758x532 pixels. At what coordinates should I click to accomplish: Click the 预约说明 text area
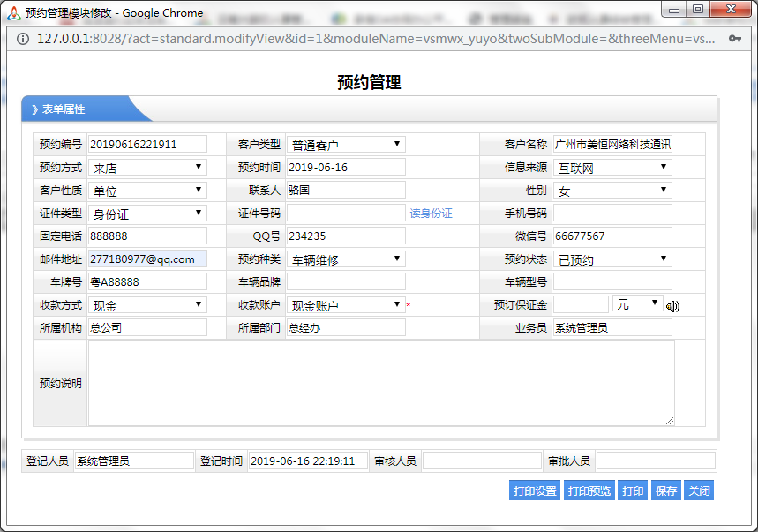point(381,383)
